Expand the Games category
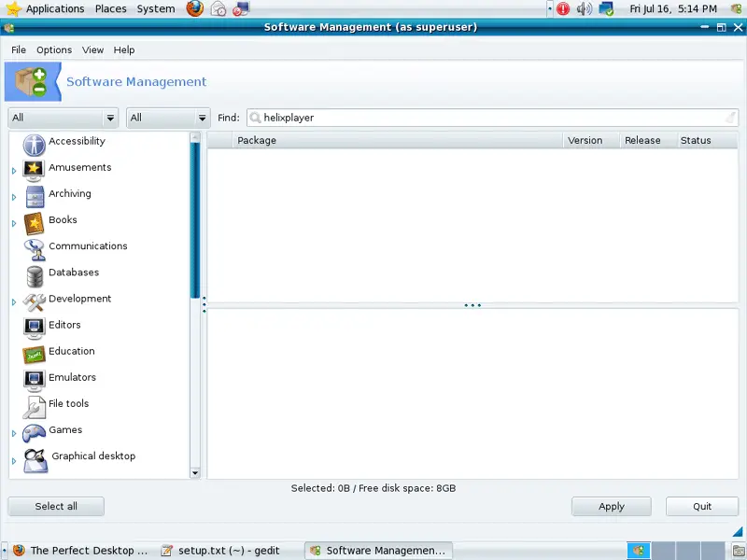Screen dimensions: 747x560 [14, 433]
